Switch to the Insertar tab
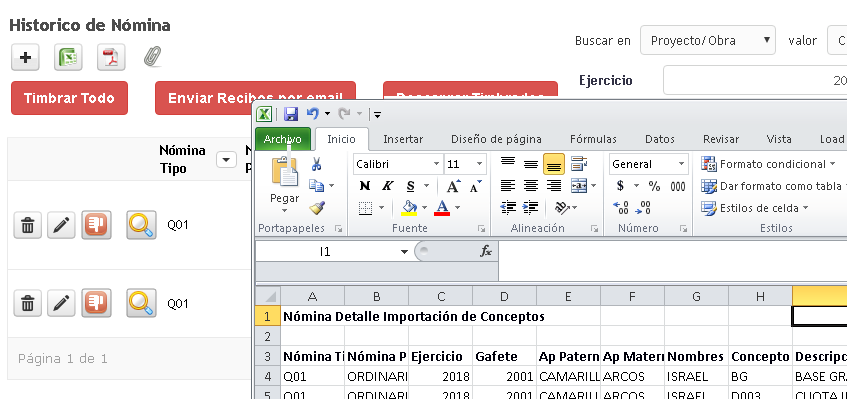The height and width of the screenshot is (399, 847). [403, 139]
